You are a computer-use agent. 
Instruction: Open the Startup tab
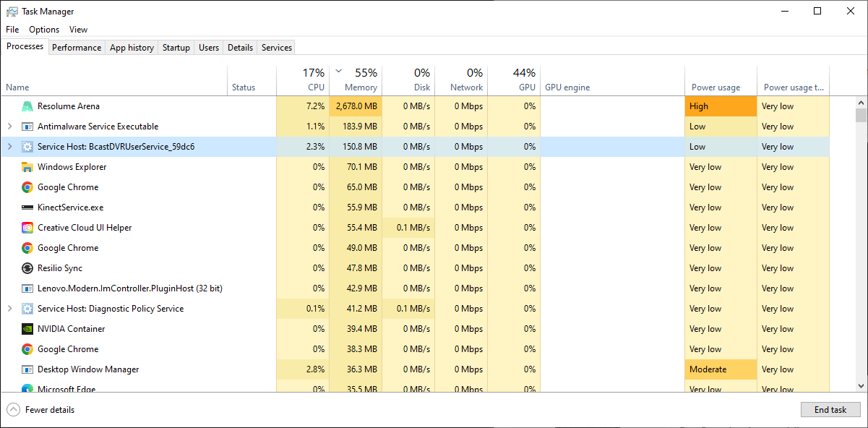point(176,48)
